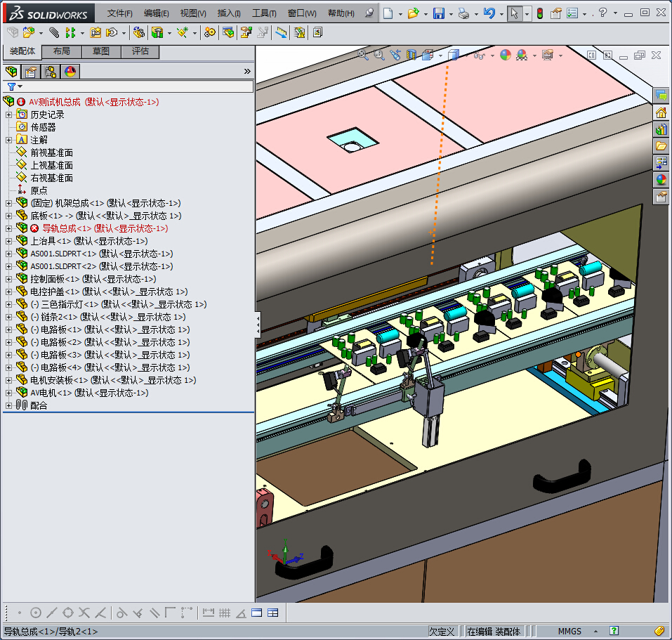This screenshot has width=672, height=640.
Task: Open the 工具(T) menu
Action: click(264, 13)
